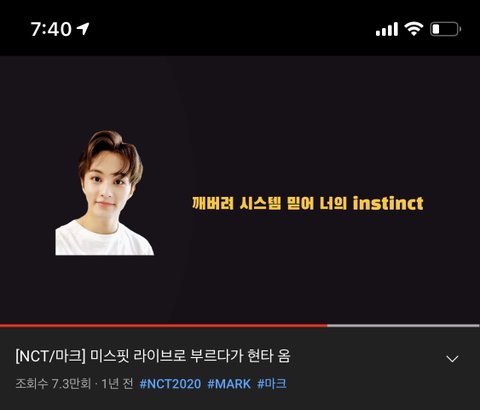This screenshot has width=480, height=410.
Task: Tap the video title 미스핏 라이브로 부르다가 현타 옴
Action: 190,356
